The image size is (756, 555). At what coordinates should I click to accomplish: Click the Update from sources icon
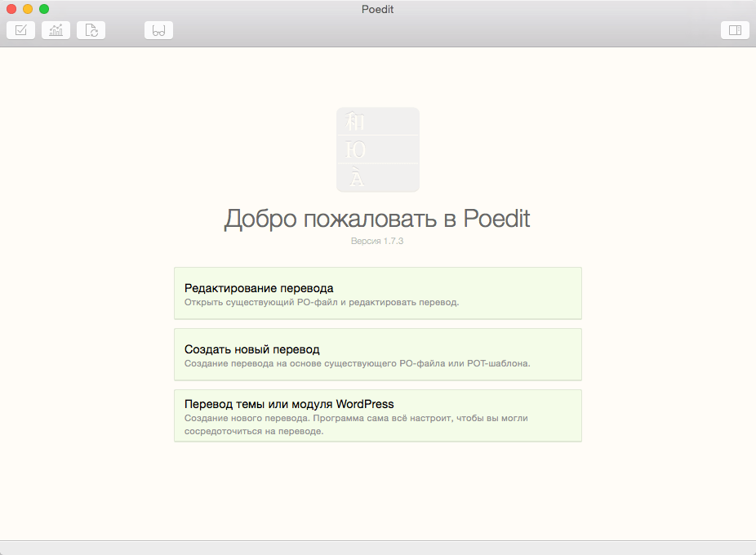pyautogui.click(x=91, y=30)
